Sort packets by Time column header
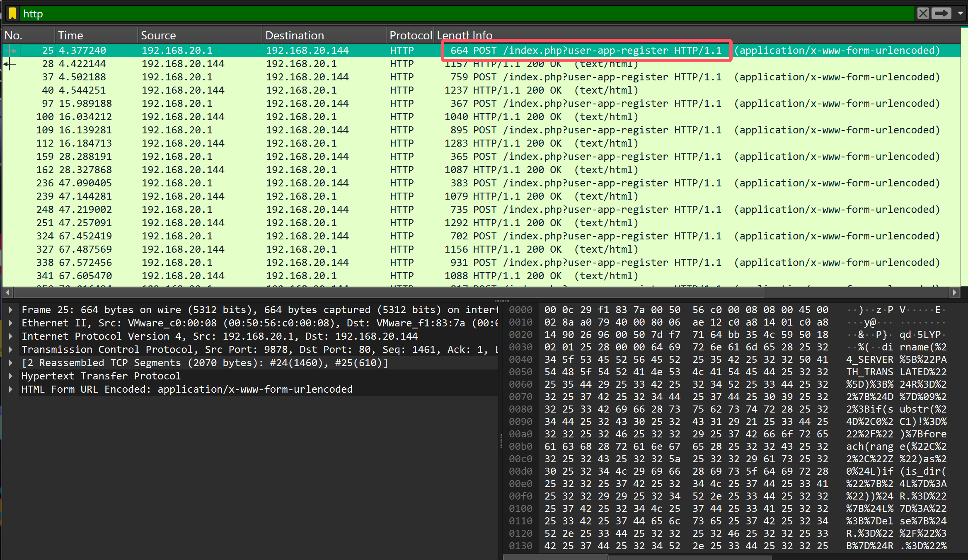 point(95,36)
